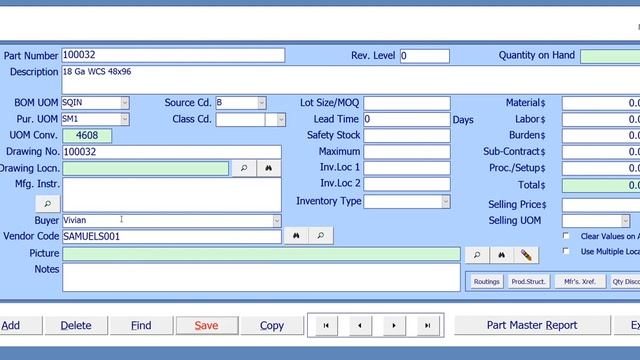Open the Drawing Locn. magnifier lookup
This screenshot has width=640, height=360.
(x=244, y=168)
